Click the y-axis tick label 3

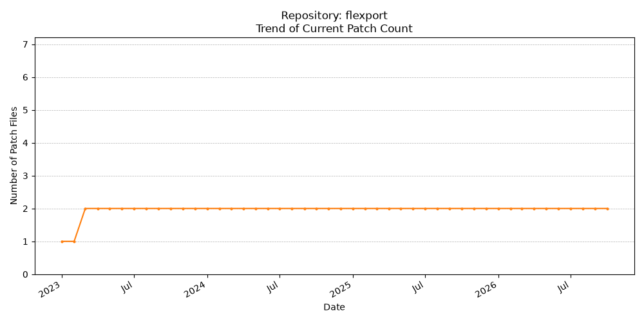coord(25,176)
